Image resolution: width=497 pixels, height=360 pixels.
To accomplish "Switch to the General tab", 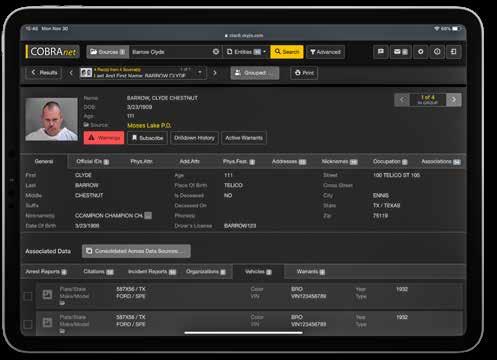I will pyautogui.click(x=44, y=162).
